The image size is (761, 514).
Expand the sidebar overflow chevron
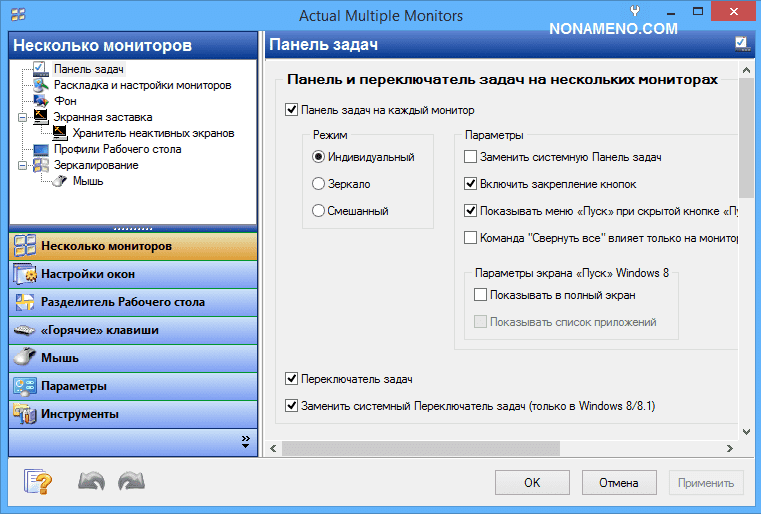coord(245,440)
